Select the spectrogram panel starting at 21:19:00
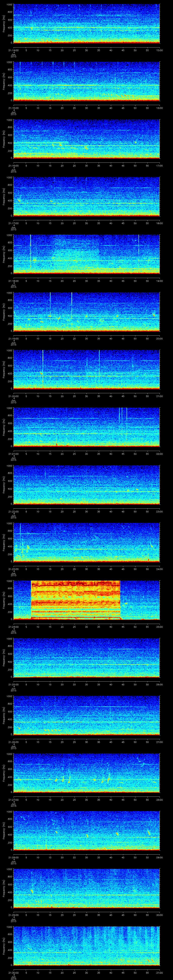Viewport: 173px width, 980px height. tap(87, 312)
